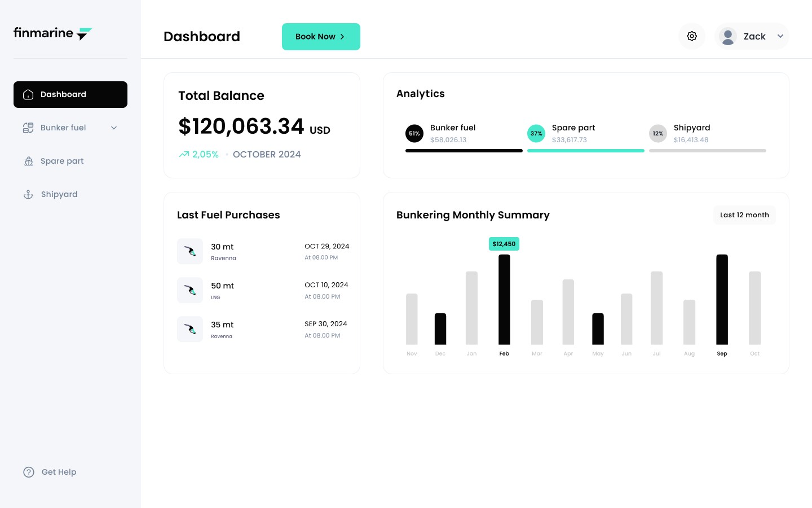Click the $58,026.13 Bunker fuel amount
Screen dimensions: 812x508
(448, 140)
